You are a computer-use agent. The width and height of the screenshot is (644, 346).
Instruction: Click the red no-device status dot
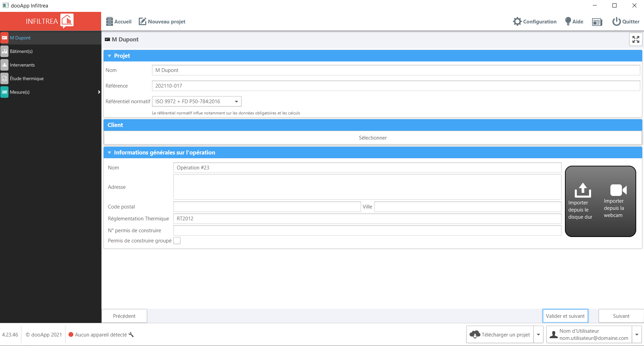[71, 334]
